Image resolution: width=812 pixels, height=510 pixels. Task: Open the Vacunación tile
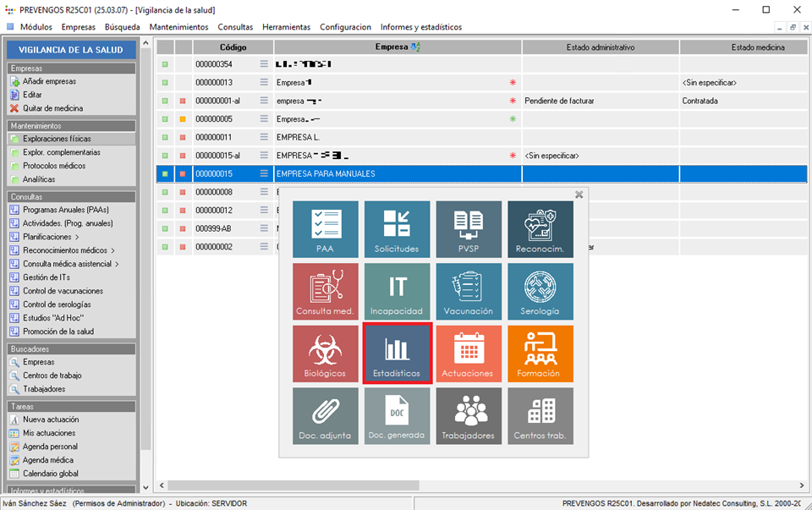pyautogui.click(x=468, y=291)
